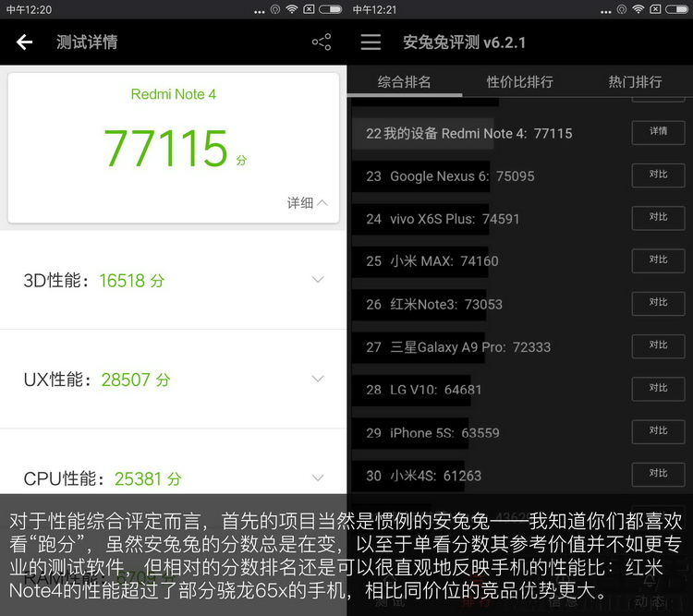Tap the share icon in header
Screen dimensions: 693x616
321,42
